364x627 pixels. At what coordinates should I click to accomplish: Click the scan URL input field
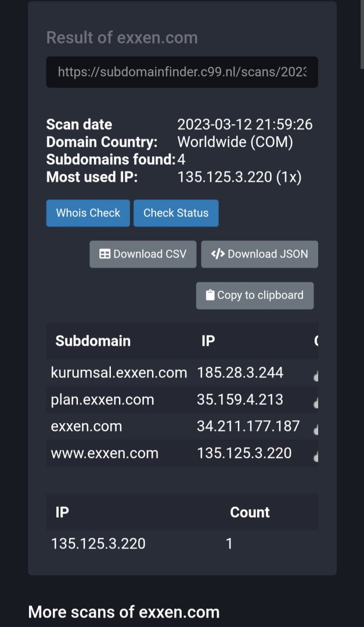pyautogui.click(x=182, y=72)
